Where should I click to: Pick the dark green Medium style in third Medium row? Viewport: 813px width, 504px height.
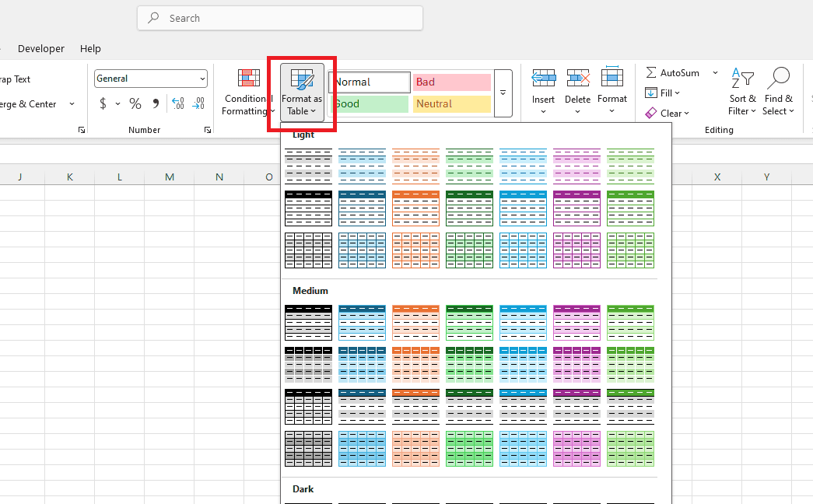[x=469, y=407]
